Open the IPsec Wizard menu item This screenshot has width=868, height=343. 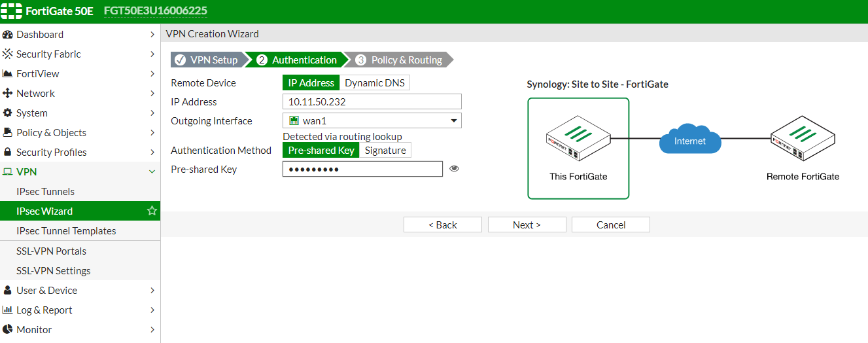[x=80, y=211]
